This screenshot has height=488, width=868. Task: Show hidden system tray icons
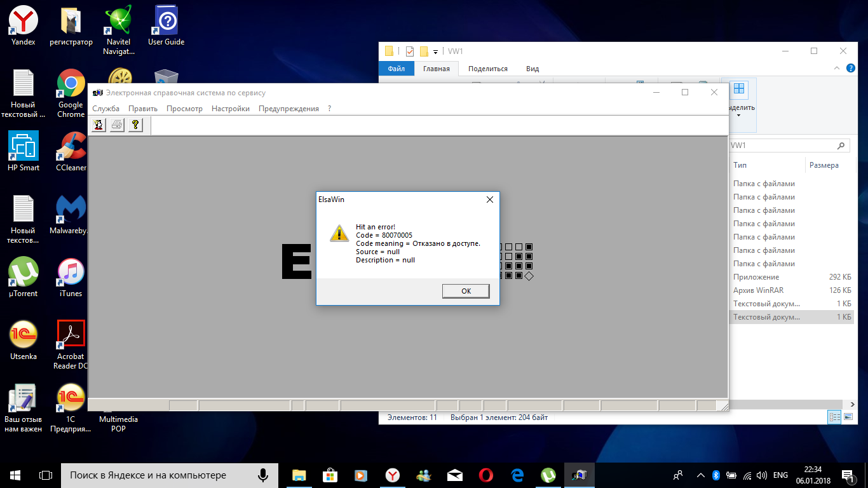700,475
